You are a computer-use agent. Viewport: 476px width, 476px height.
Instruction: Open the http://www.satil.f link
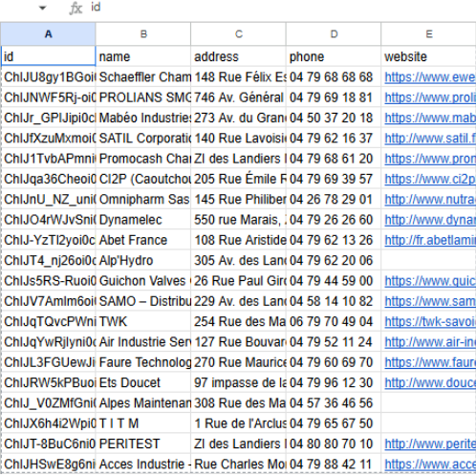point(430,139)
